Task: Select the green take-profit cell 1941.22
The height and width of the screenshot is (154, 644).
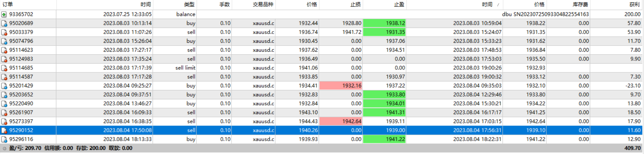Action: (384, 139)
